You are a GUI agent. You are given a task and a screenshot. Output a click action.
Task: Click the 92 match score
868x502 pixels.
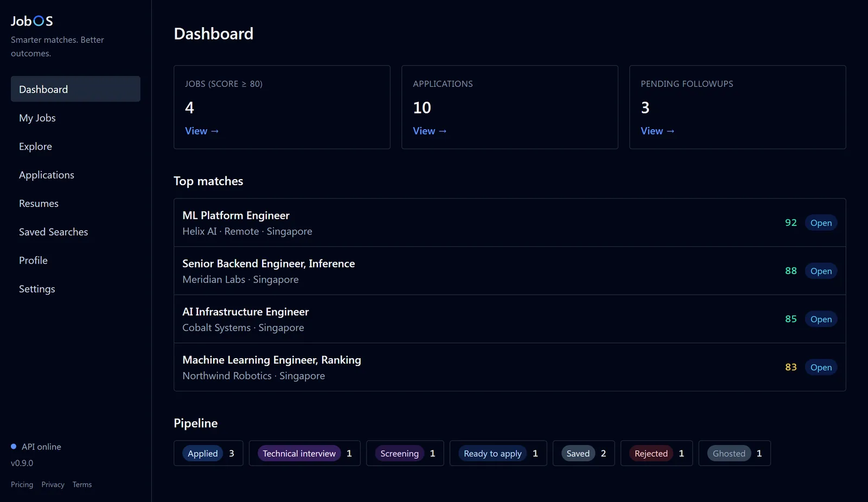791,223
